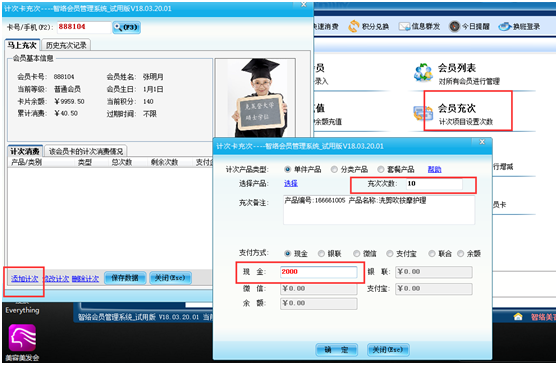Click 删除计次 link
The height and width of the screenshot is (365, 558).
85,279
